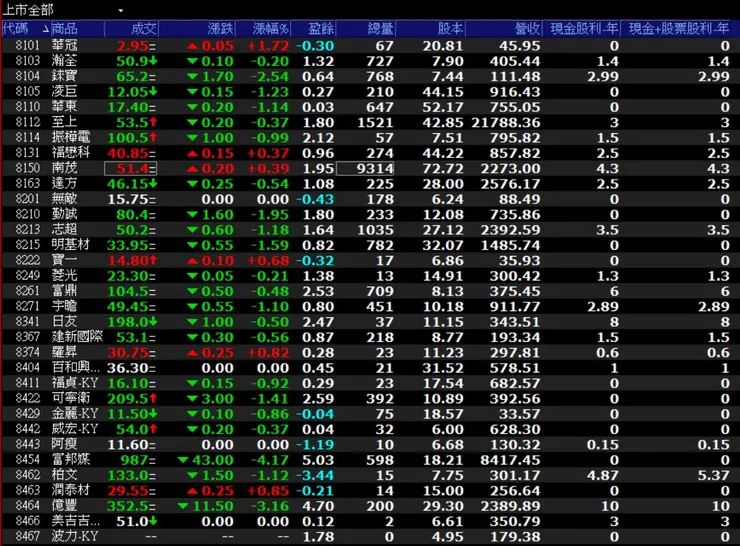Select stock code 8271 宇瞻

click(x=27, y=306)
